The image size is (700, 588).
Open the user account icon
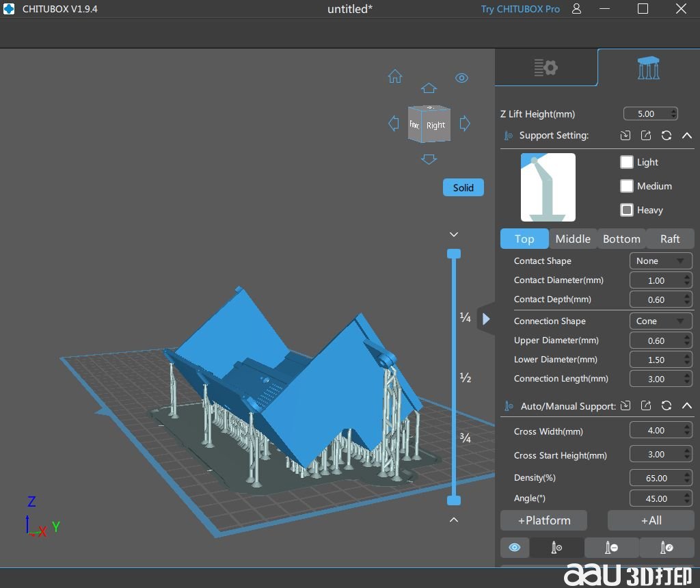click(x=577, y=9)
